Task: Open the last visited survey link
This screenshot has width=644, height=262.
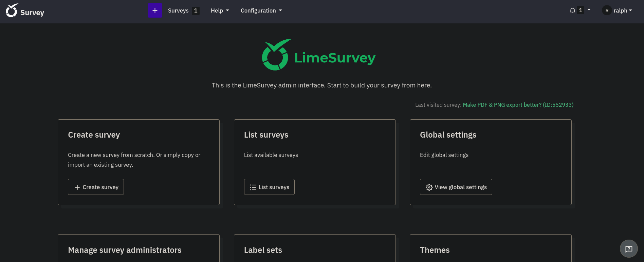Action: point(518,105)
